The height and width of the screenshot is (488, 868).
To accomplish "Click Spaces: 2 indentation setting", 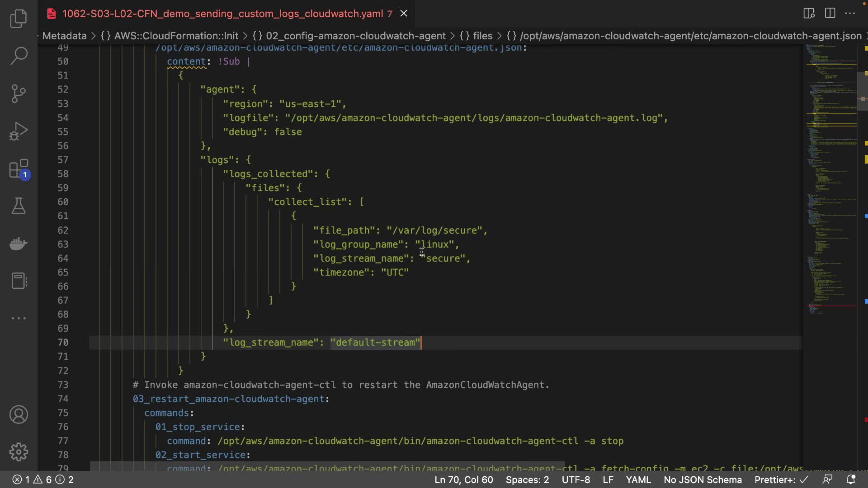I will point(527,479).
